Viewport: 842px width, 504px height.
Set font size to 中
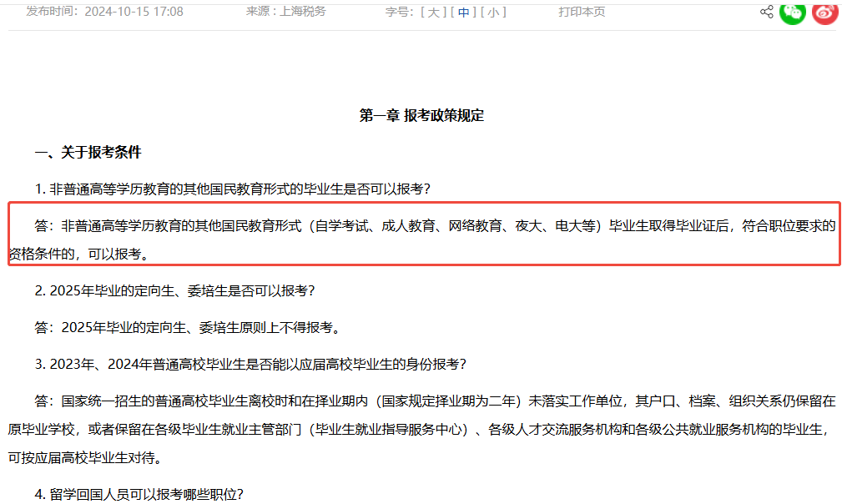464,12
